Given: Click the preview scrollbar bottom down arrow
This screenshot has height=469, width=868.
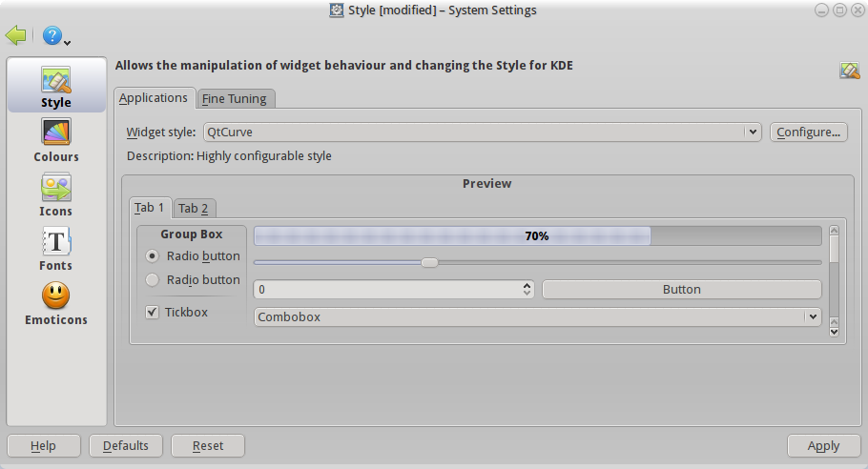Looking at the screenshot, I should coord(835,332).
